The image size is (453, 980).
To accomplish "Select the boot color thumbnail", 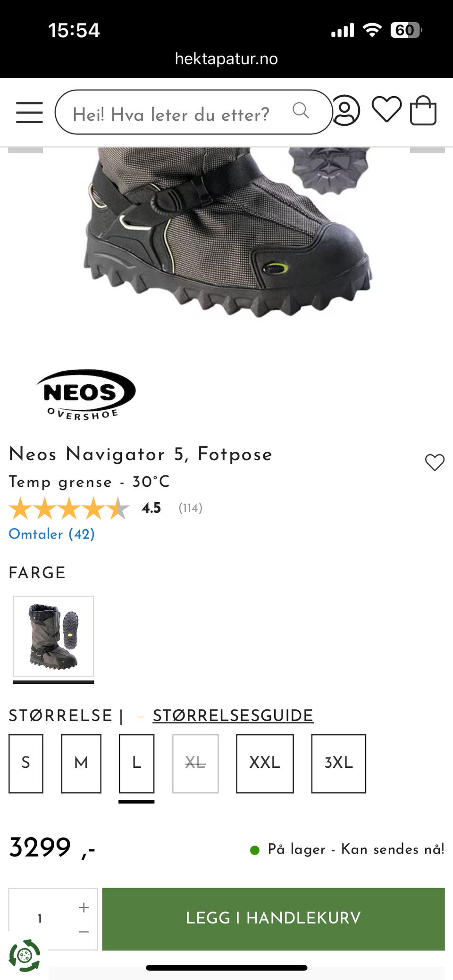I will pos(53,636).
